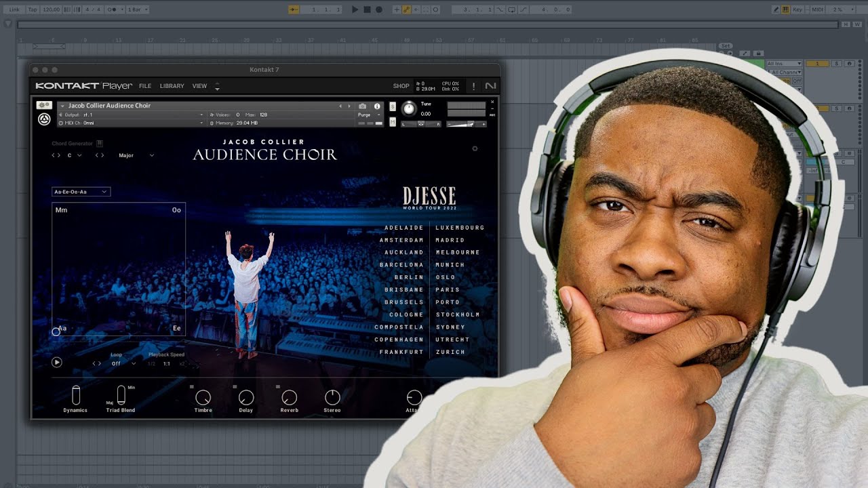Adjust the instrument volume slider
Screen dimensions: 868x488
coord(467,124)
